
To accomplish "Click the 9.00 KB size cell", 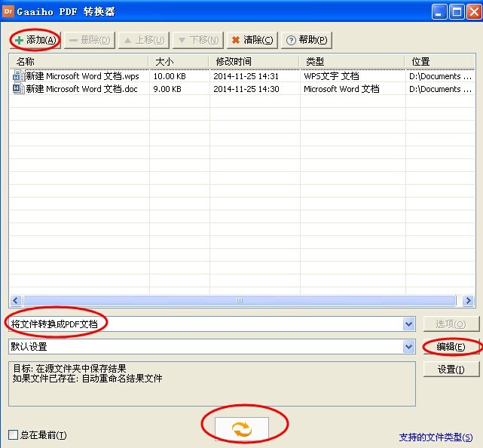I will point(167,89).
